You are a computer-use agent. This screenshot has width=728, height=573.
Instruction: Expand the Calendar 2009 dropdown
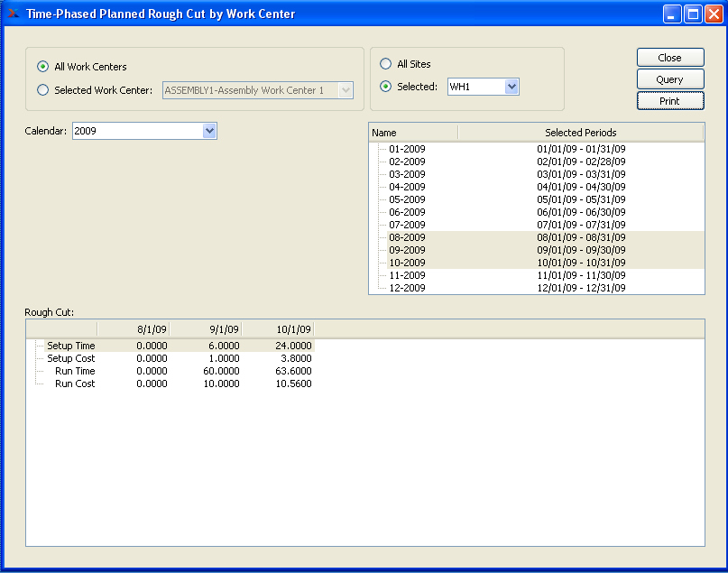coord(209,131)
